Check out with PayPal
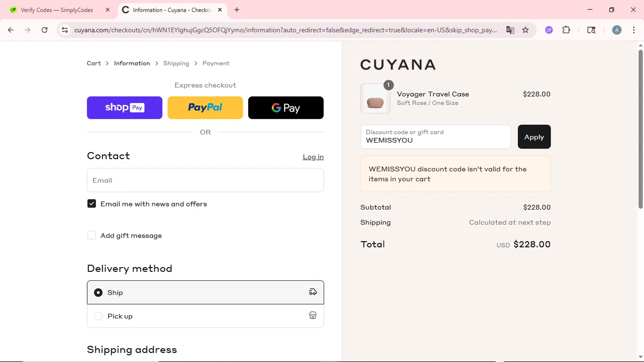The width and height of the screenshot is (644, 362). pos(205,108)
